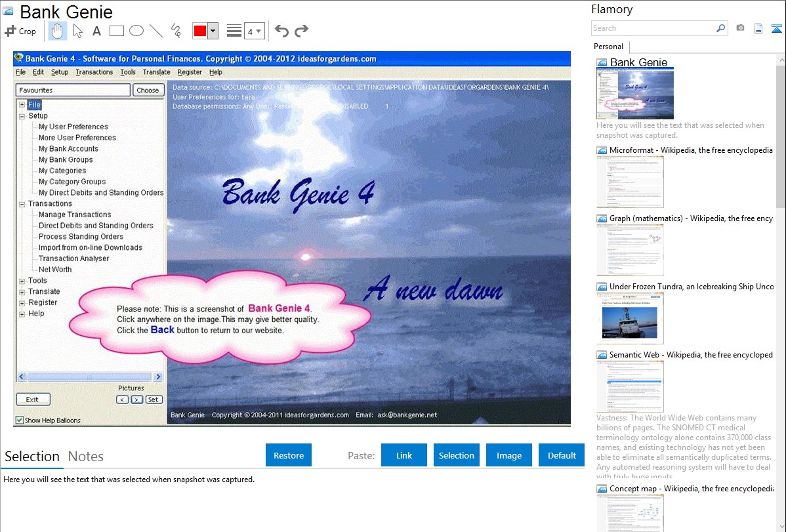Select My Bank Accounts in tree

click(69, 149)
